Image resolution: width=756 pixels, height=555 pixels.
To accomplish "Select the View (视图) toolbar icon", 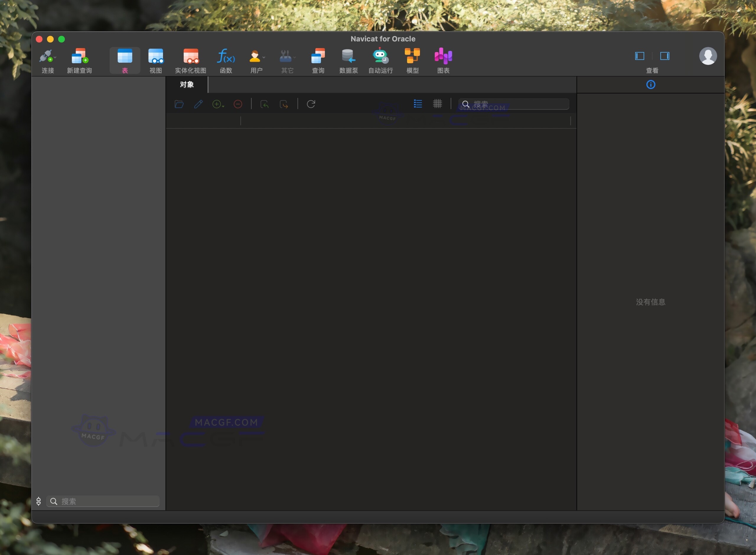I will pyautogui.click(x=155, y=56).
